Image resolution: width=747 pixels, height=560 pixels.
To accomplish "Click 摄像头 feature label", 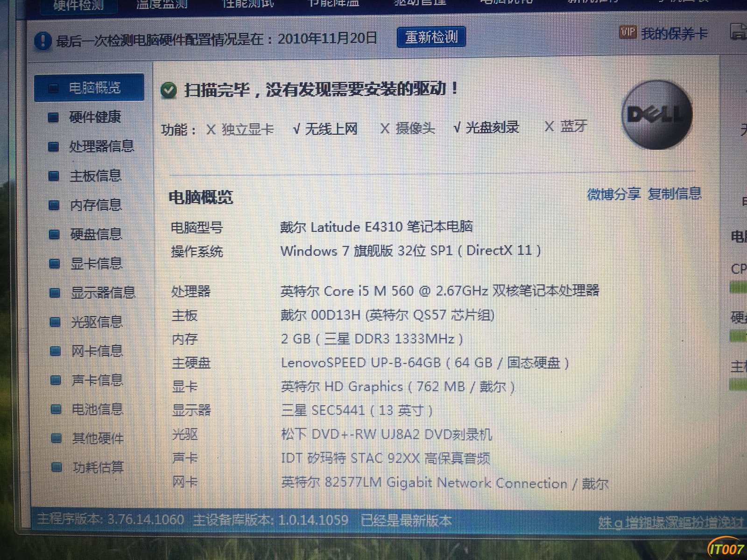I will coord(415,128).
